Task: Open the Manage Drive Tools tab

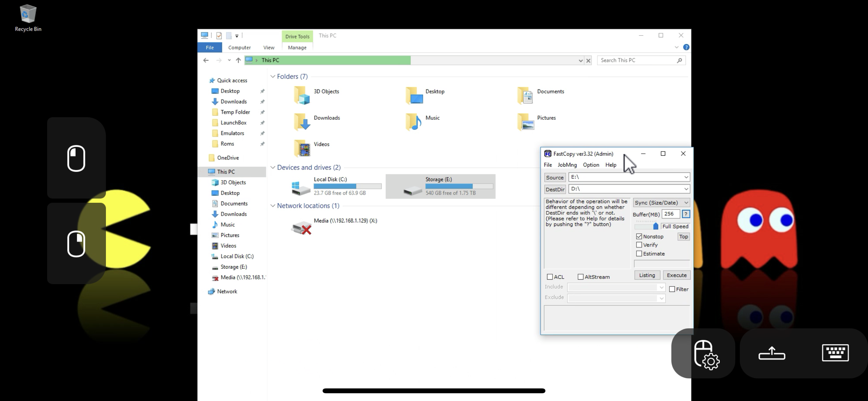Action: [297, 47]
